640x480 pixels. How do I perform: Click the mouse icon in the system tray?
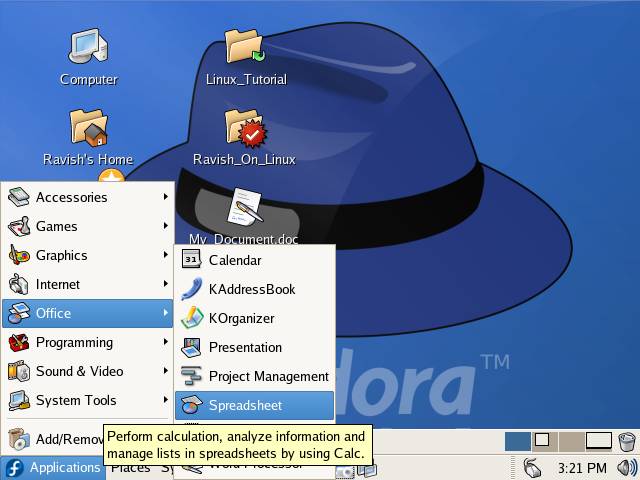(533, 468)
